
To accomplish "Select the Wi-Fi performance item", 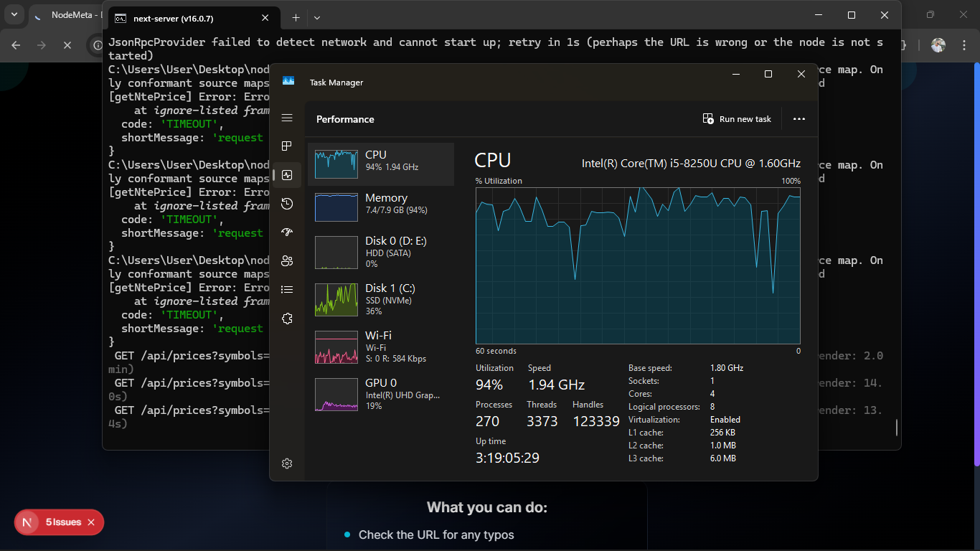I will click(381, 347).
